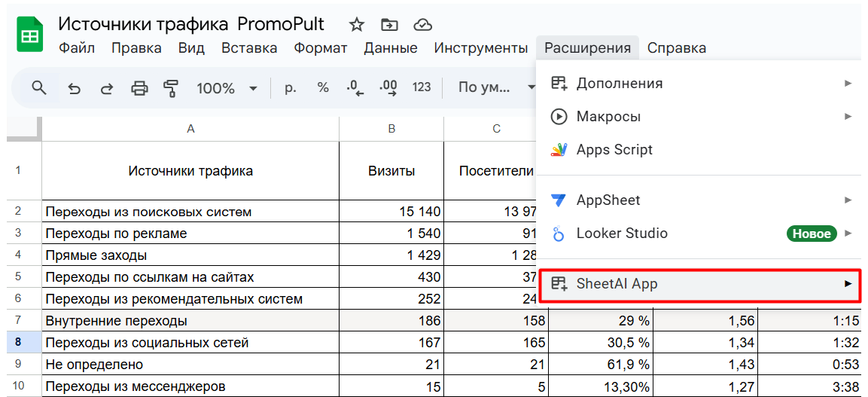Click the Google Sheets home logo

(30, 35)
